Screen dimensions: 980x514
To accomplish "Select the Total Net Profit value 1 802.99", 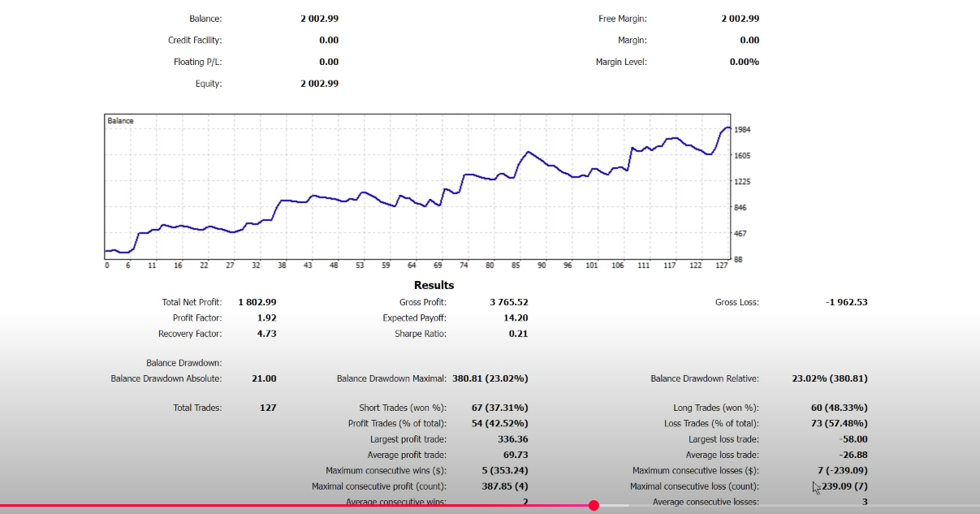I will [x=257, y=302].
